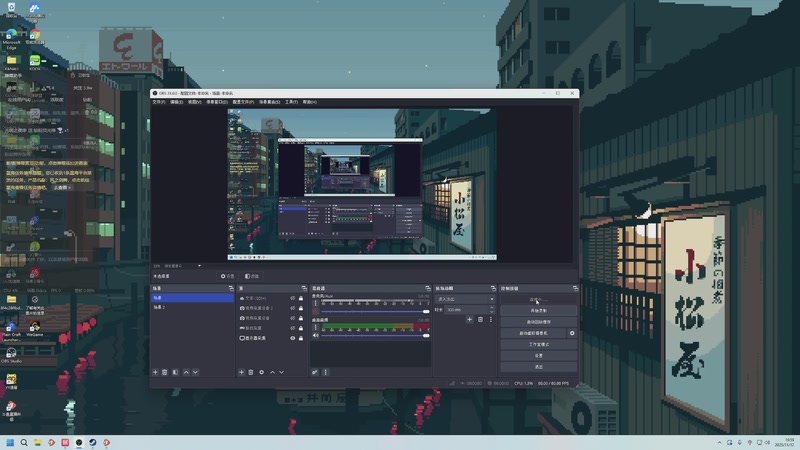800x450 pixels.
Task: Toggle lock on Game Capture source
Action: click(x=301, y=328)
